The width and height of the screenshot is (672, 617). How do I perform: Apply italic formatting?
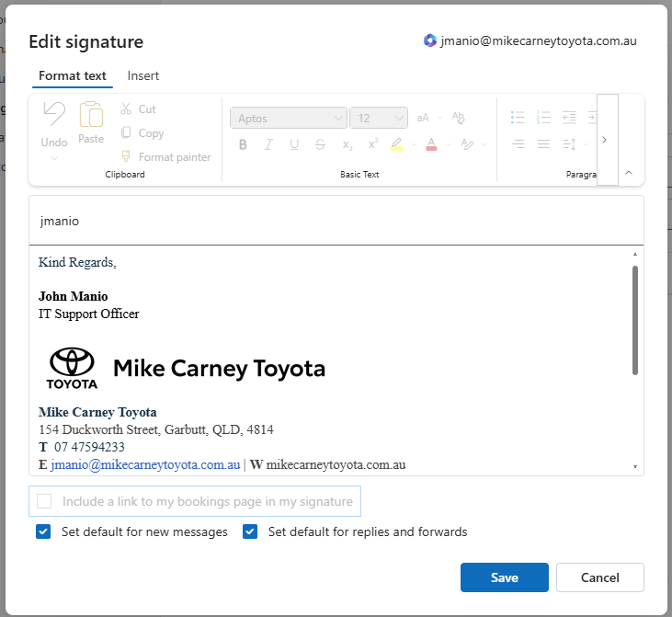tap(268, 144)
